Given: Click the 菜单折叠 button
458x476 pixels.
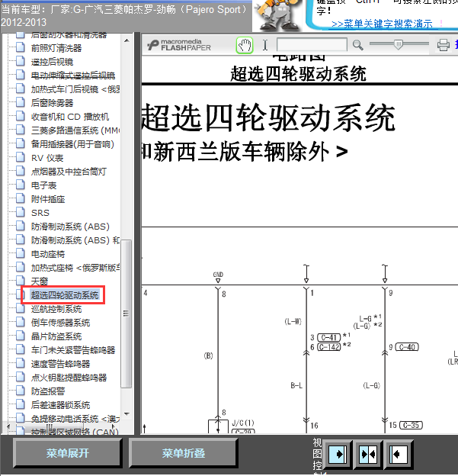Looking at the screenshot, I should [x=183, y=453].
